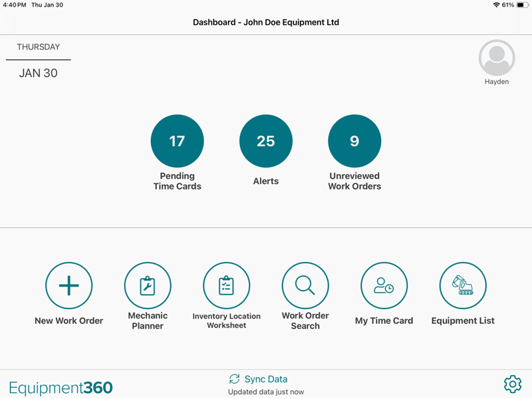Tap the New Work Order plus icon
This screenshot has height=399, width=532.
point(69,285)
